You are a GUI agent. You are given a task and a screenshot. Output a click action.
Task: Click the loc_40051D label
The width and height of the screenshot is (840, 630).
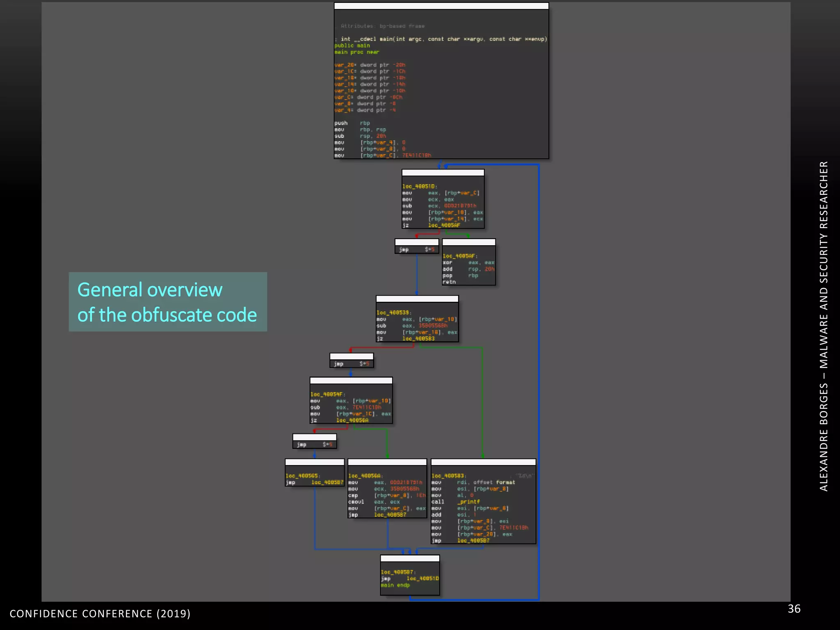[x=420, y=186]
